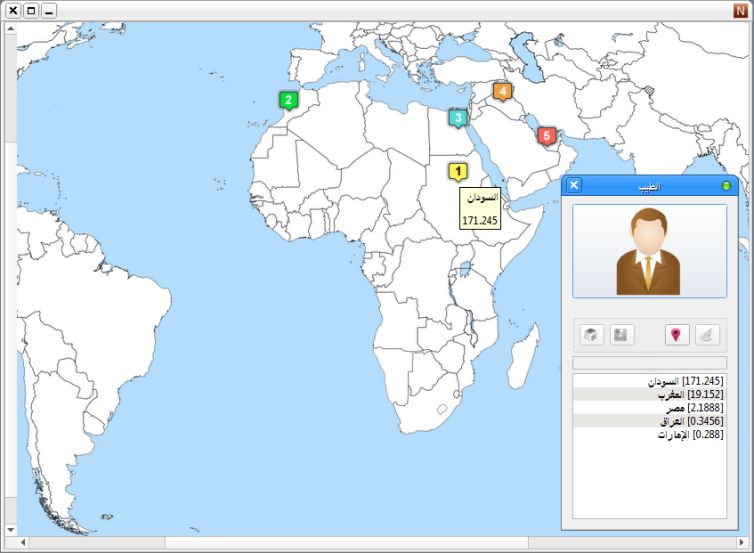Click the green status indicator in panel header
The width and height of the screenshot is (754, 553).
click(726, 186)
